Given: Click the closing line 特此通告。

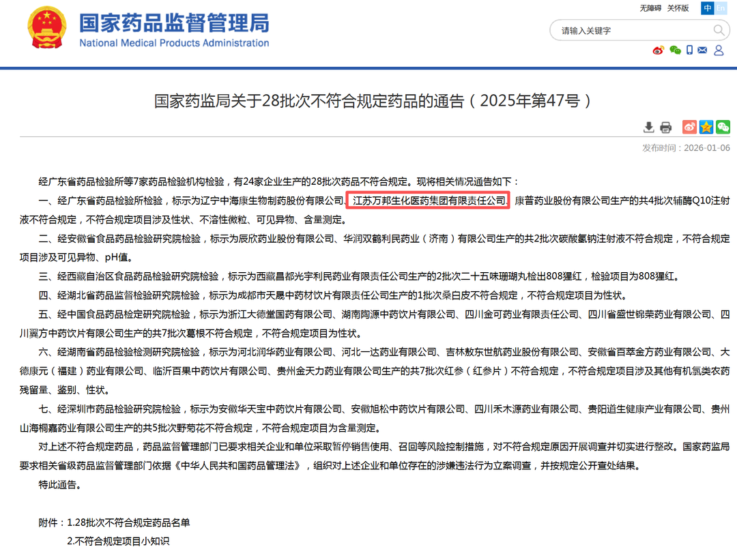Looking at the screenshot, I should (x=59, y=485).
